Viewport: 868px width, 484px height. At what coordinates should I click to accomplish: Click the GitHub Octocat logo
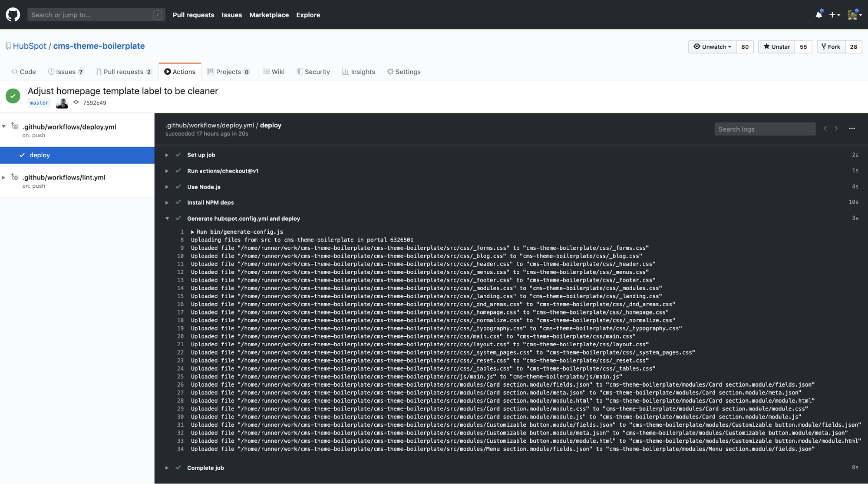pyautogui.click(x=13, y=14)
